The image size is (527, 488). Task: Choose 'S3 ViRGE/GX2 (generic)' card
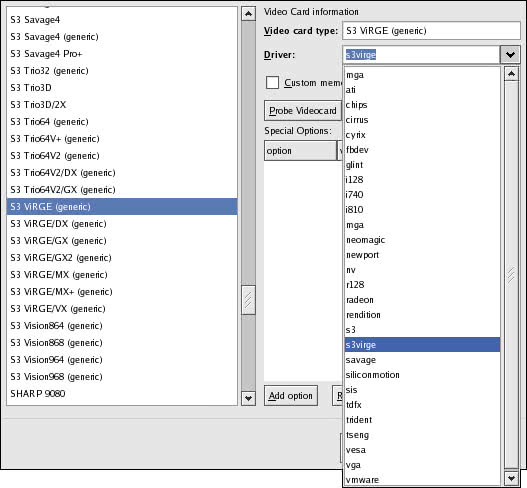(122, 258)
